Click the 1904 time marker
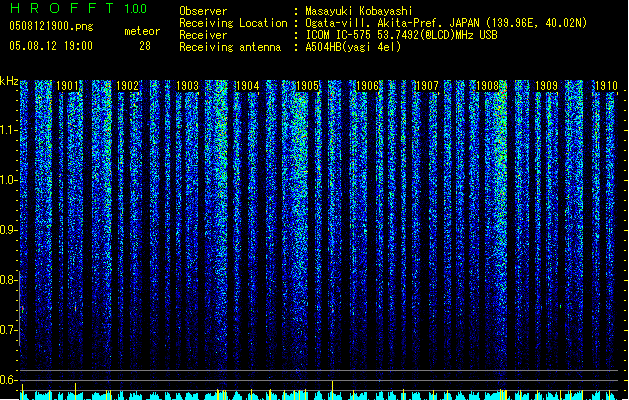This screenshot has width=629, height=400. click(x=248, y=86)
